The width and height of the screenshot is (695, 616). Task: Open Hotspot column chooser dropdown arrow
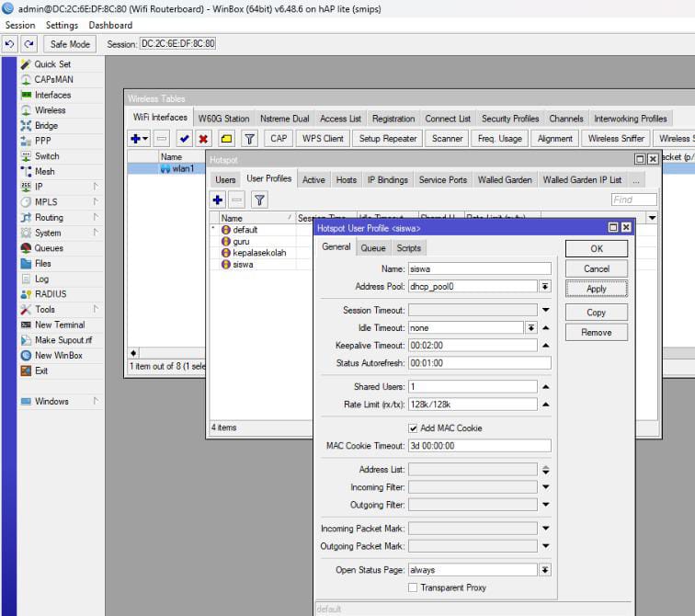652,218
